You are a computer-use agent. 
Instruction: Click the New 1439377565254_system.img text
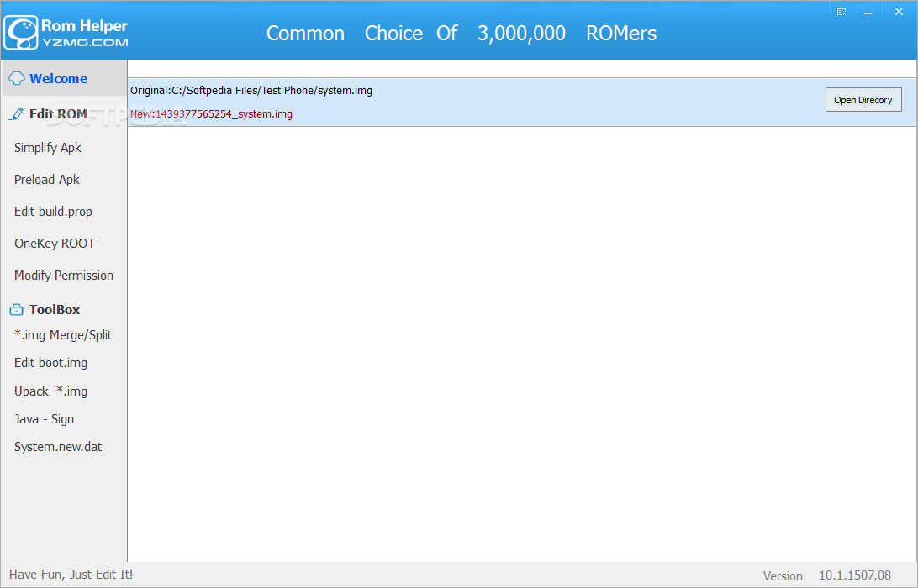pyautogui.click(x=211, y=114)
